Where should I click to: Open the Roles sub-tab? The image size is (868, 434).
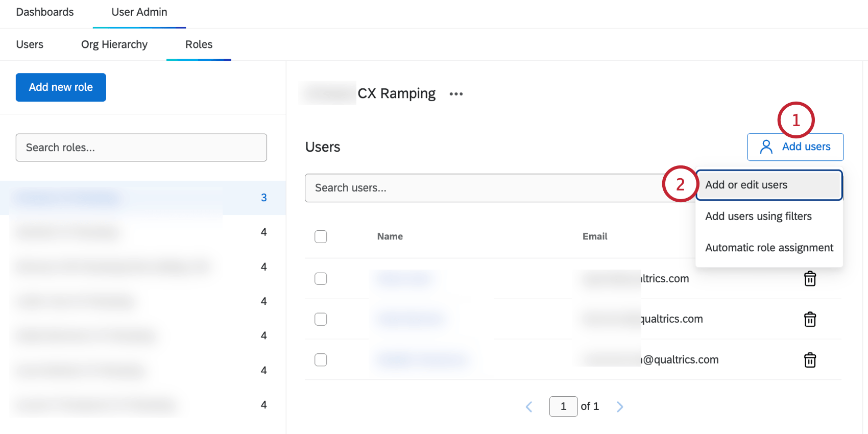pyautogui.click(x=199, y=44)
